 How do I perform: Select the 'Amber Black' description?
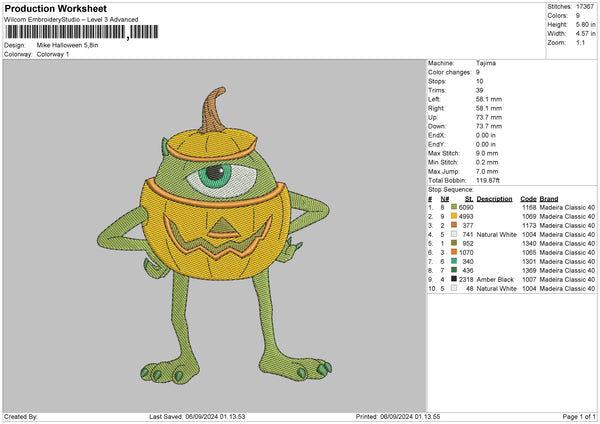point(495,279)
